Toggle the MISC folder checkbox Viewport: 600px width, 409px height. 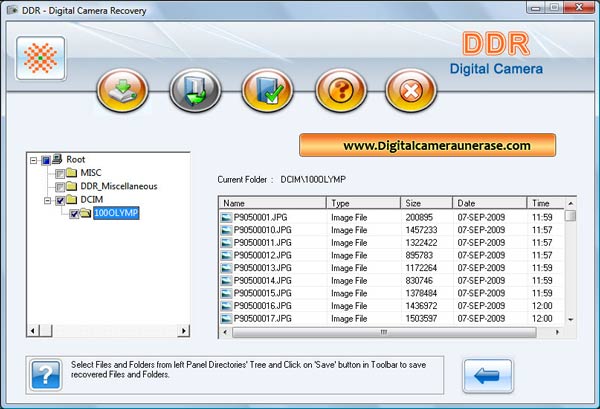point(60,174)
